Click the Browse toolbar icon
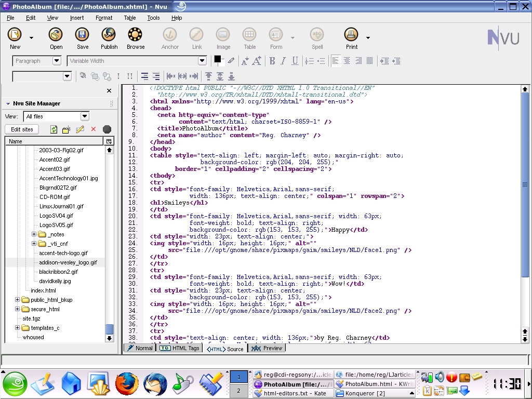The image size is (532, 399). pos(135,35)
